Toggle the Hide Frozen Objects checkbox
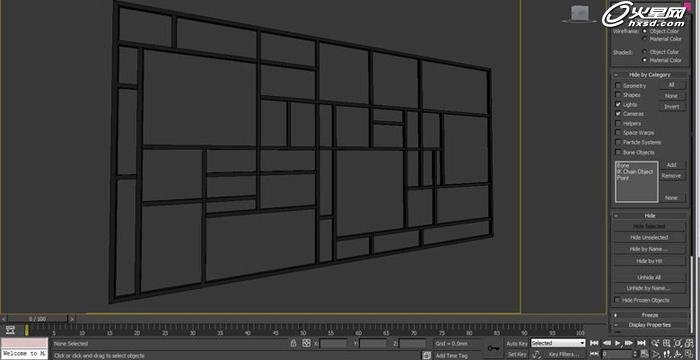 618,300
